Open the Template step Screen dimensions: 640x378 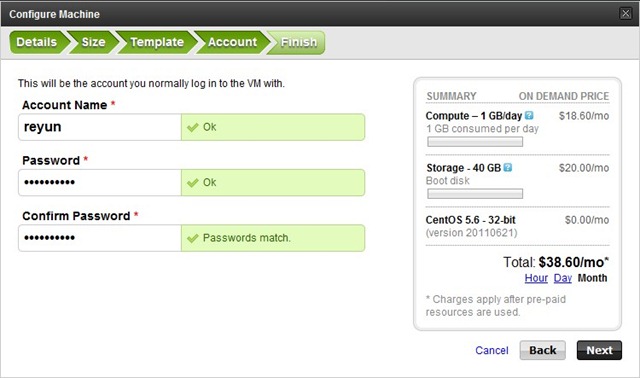(157, 42)
